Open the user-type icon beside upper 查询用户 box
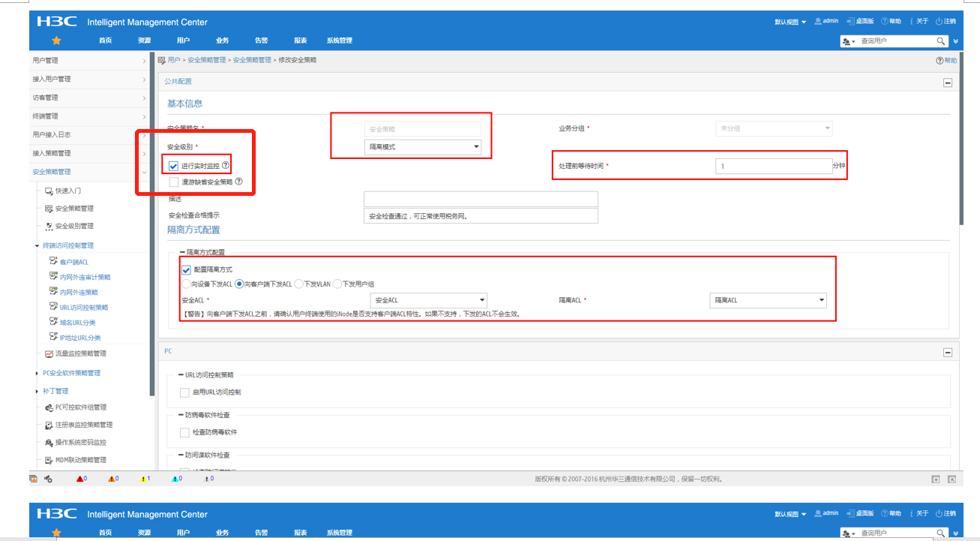The width and height of the screenshot is (980, 541). pos(850,42)
